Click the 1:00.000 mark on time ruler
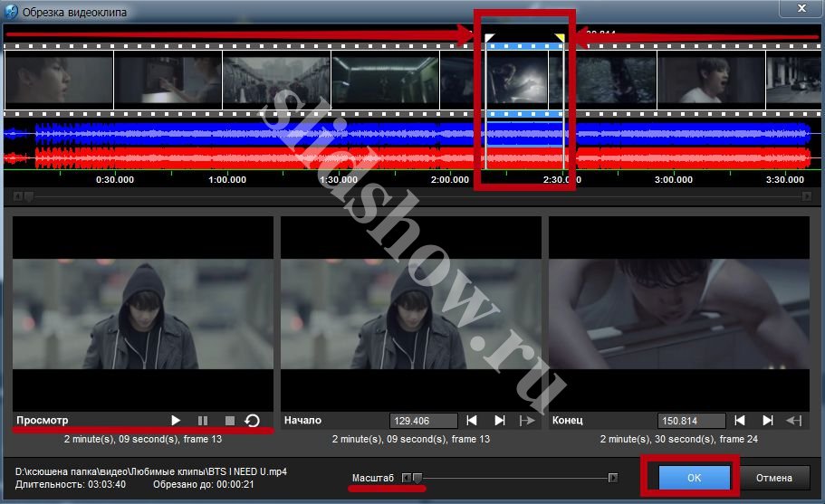Viewport: 825px width, 504px height. [227, 180]
